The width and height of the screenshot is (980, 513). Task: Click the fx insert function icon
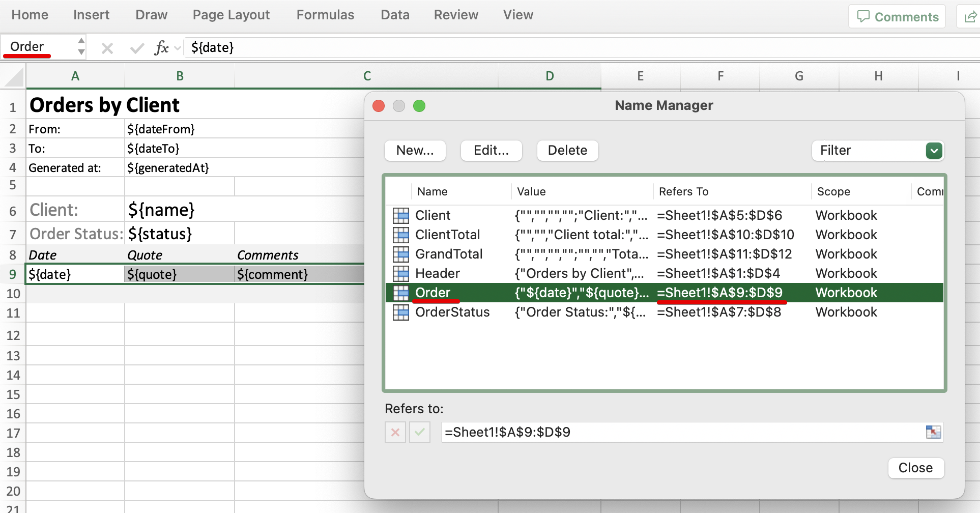click(161, 48)
